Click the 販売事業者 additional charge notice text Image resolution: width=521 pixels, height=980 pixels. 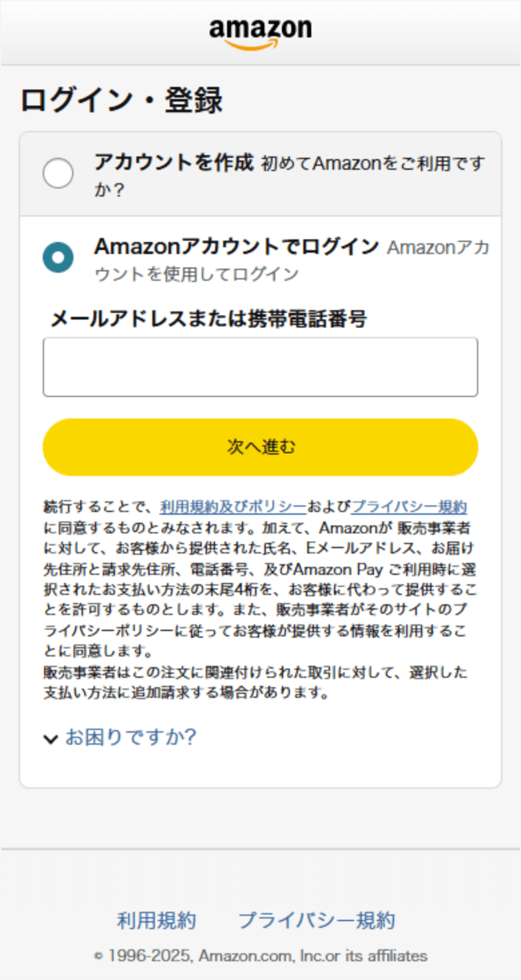click(254, 682)
